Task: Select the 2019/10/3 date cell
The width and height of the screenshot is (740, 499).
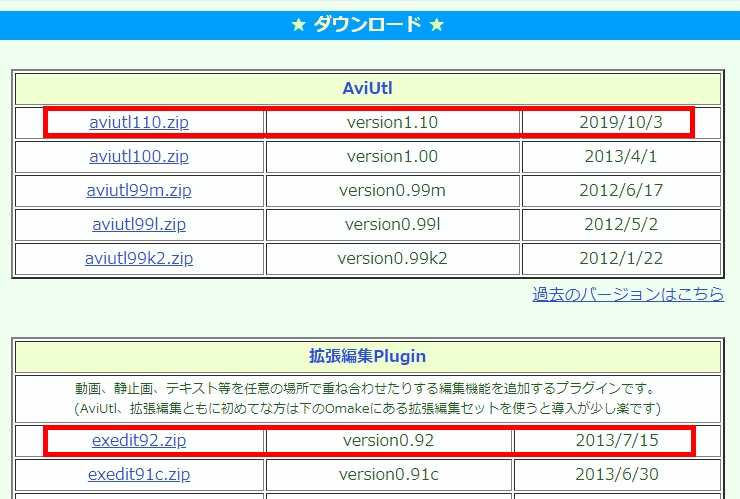Action: (x=620, y=123)
